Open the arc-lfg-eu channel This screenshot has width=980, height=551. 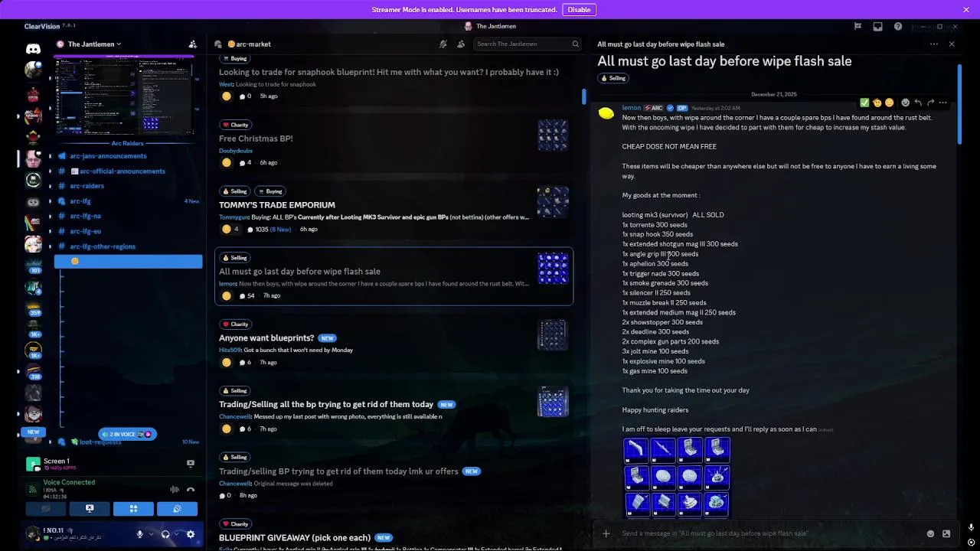(x=85, y=231)
